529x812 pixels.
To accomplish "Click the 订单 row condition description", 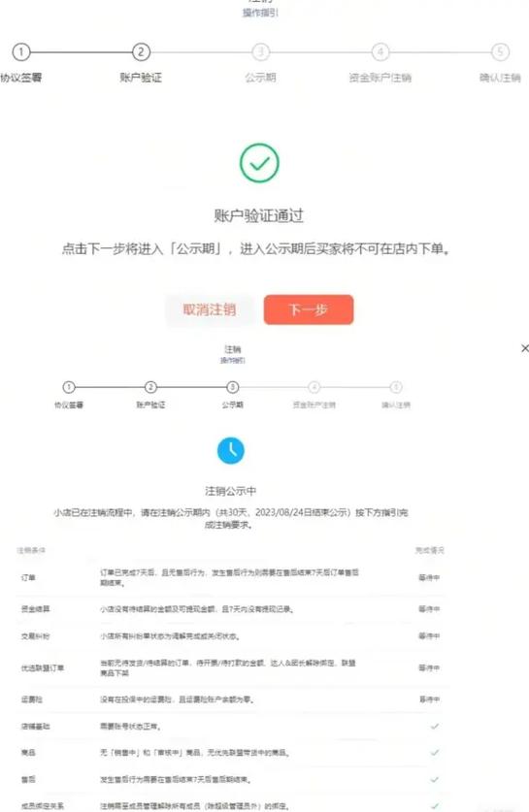I will [229, 577].
